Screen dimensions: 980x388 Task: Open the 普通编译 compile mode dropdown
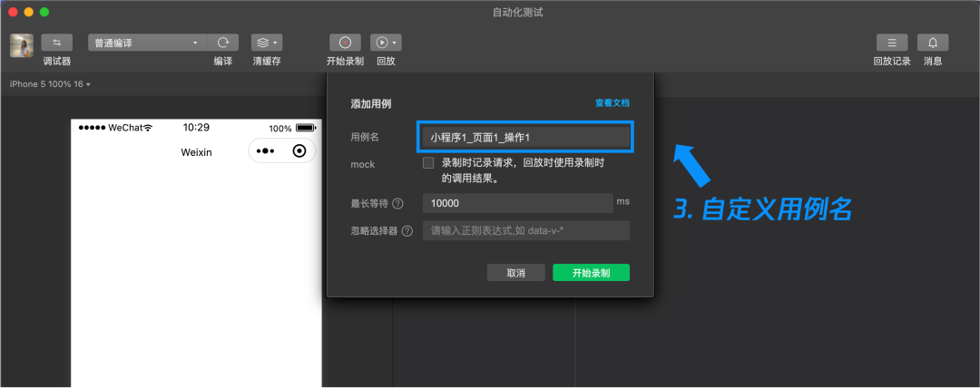[x=148, y=43]
